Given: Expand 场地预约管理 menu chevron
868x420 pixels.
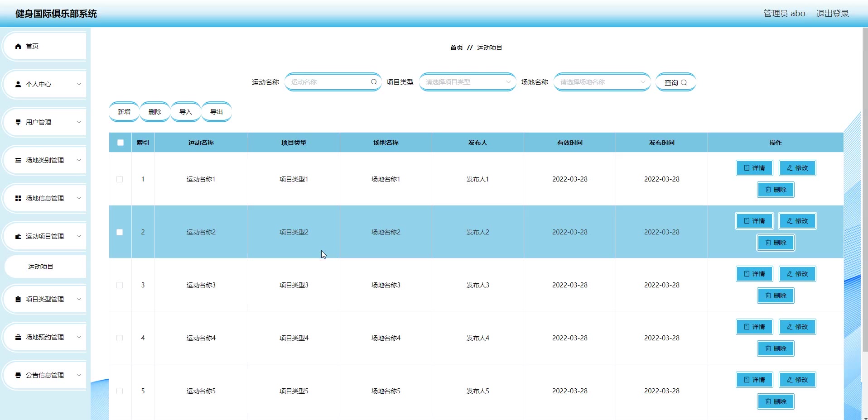Looking at the screenshot, I should (x=79, y=337).
